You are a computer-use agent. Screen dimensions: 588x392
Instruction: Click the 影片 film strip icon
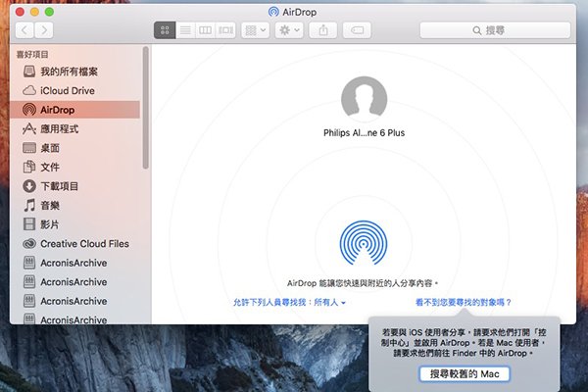tap(29, 224)
